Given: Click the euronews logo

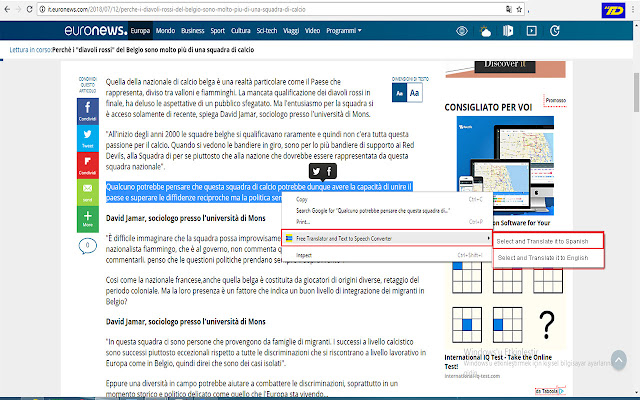Looking at the screenshot, I should (96, 30).
